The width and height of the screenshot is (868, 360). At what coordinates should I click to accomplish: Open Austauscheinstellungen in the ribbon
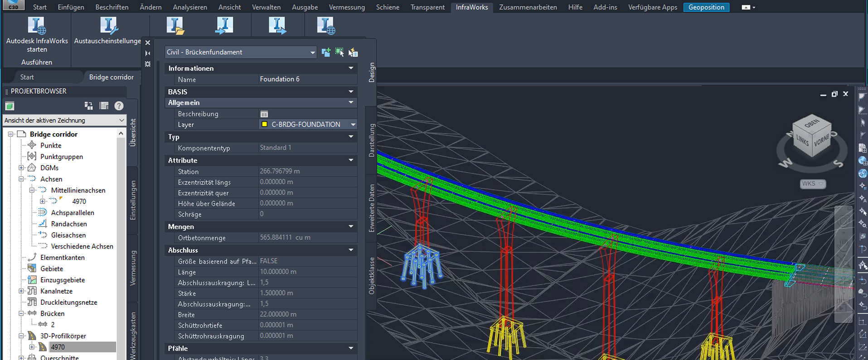(108, 31)
